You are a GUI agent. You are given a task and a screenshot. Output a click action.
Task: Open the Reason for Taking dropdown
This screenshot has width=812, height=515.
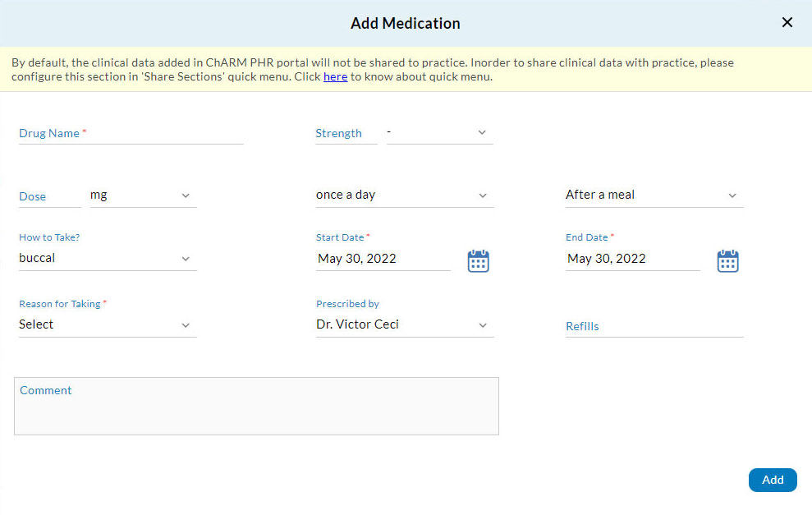[107, 324]
